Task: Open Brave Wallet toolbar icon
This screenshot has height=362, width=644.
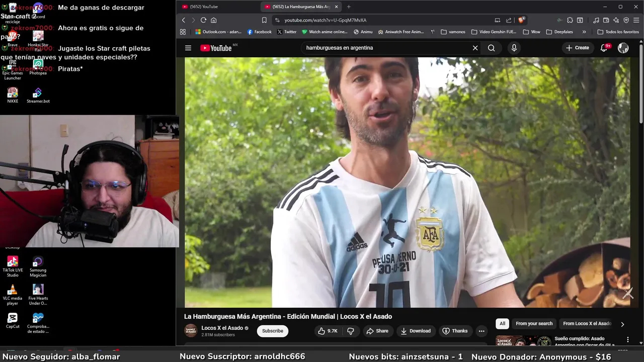Action: [606, 20]
